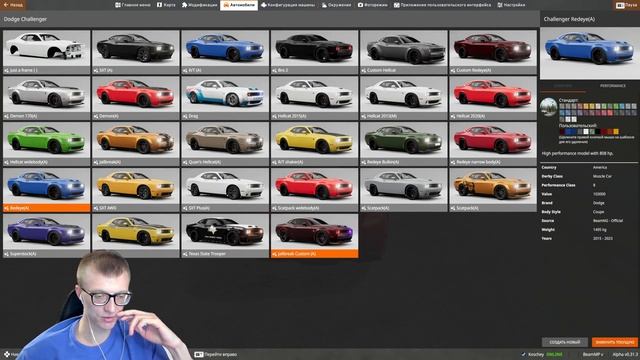The width and height of the screenshot is (640, 360).
Task: Open the Настройки tab
Action: (511, 5)
